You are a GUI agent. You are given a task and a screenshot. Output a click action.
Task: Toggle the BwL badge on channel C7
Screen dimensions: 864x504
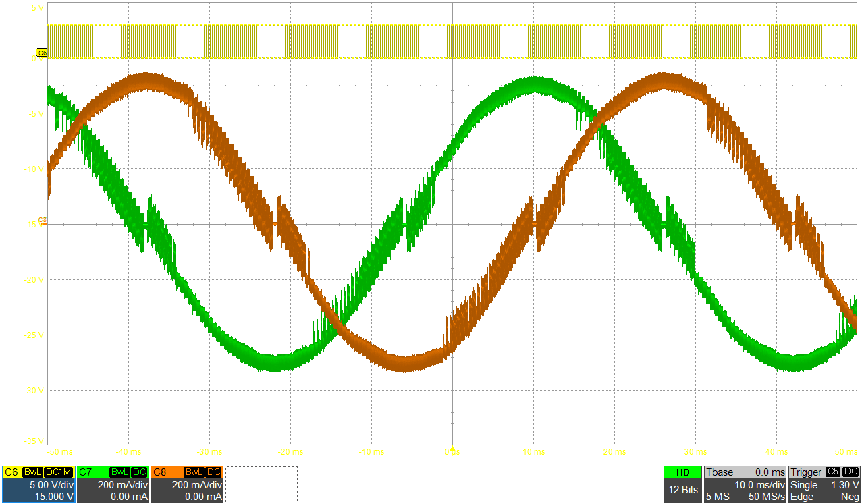119,472
